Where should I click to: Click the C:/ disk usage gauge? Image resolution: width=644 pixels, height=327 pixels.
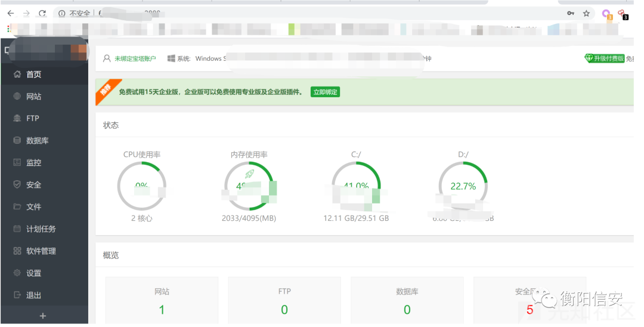click(x=356, y=186)
